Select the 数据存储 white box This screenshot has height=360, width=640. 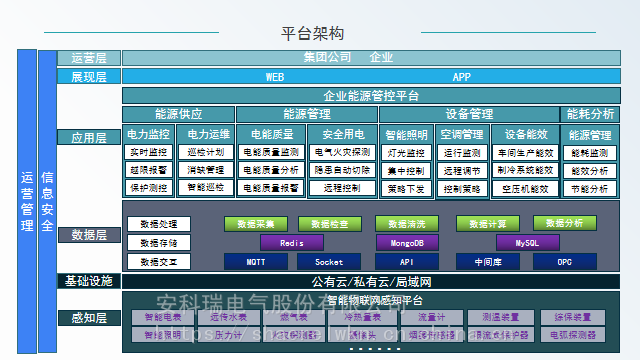tap(159, 243)
